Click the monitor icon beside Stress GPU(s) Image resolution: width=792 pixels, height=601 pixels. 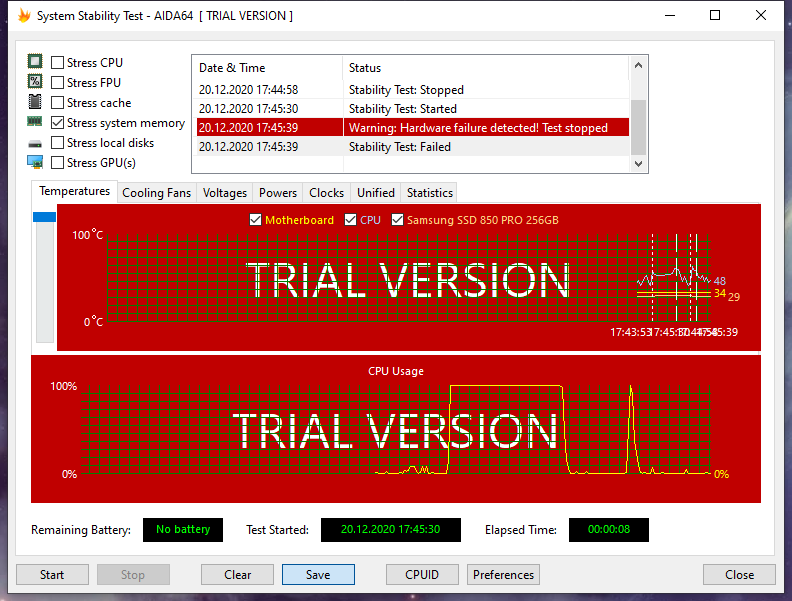(x=35, y=162)
